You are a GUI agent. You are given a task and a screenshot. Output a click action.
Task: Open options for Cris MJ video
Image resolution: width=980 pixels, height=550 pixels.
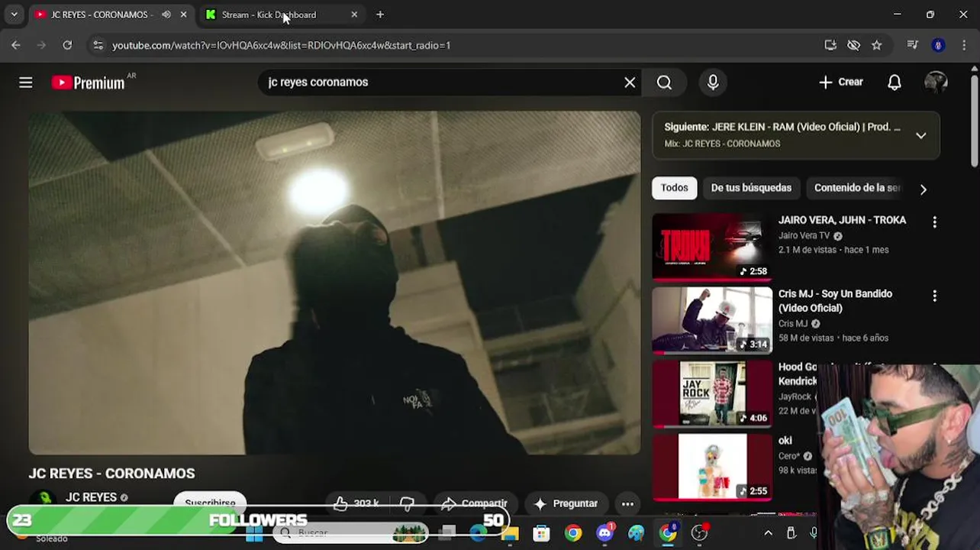click(x=934, y=296)
